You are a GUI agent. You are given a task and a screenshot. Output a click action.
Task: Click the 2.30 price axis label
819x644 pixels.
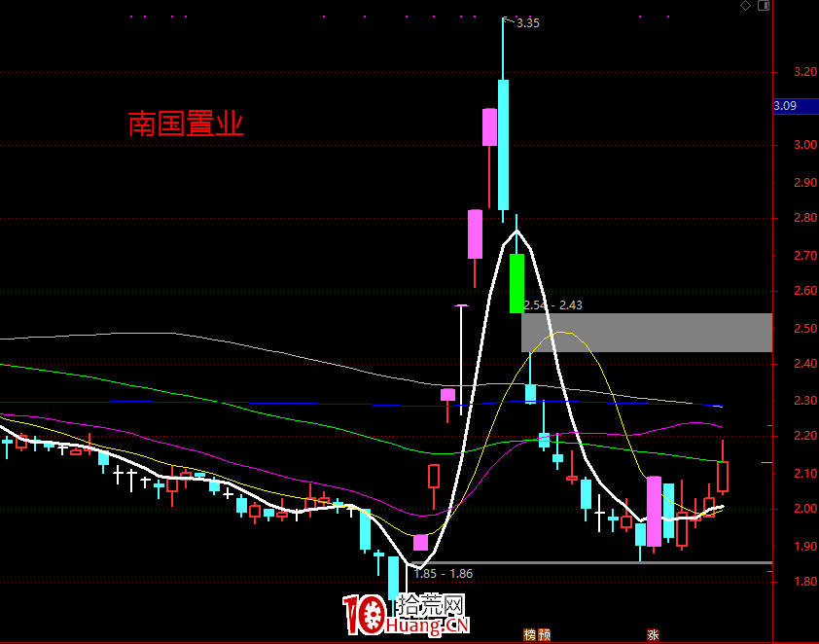pyautogui.click(x=805, y=401)
